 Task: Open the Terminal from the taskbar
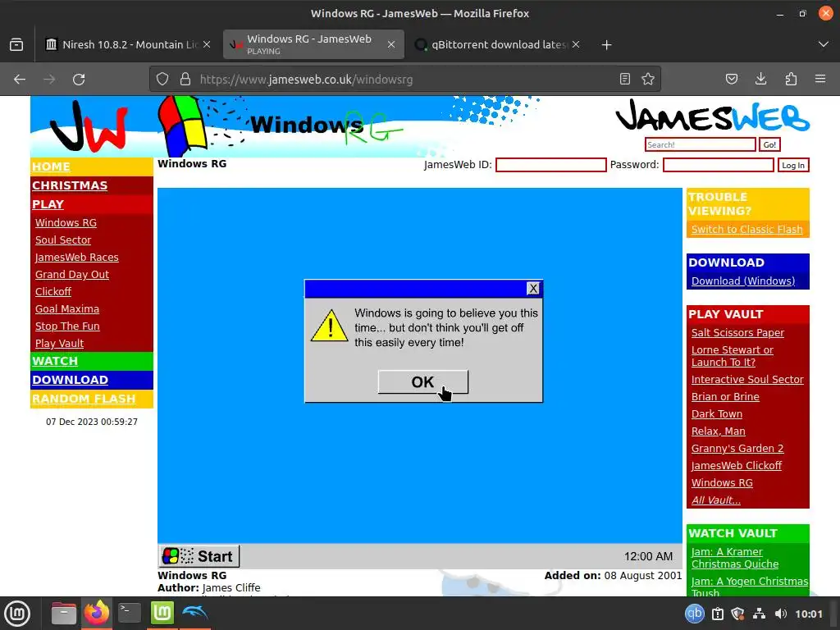tap(129, 614)
